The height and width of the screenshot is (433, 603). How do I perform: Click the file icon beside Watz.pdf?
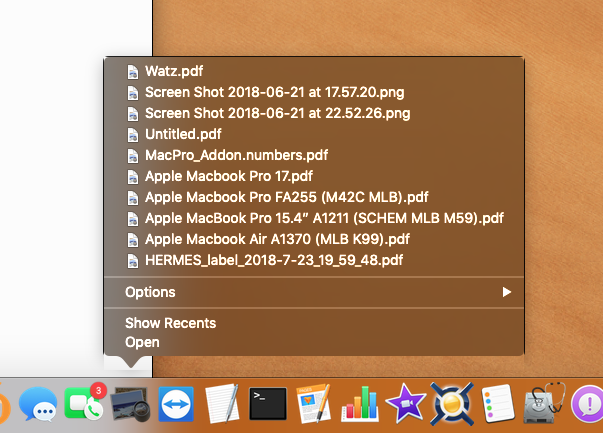click(133, 72)
